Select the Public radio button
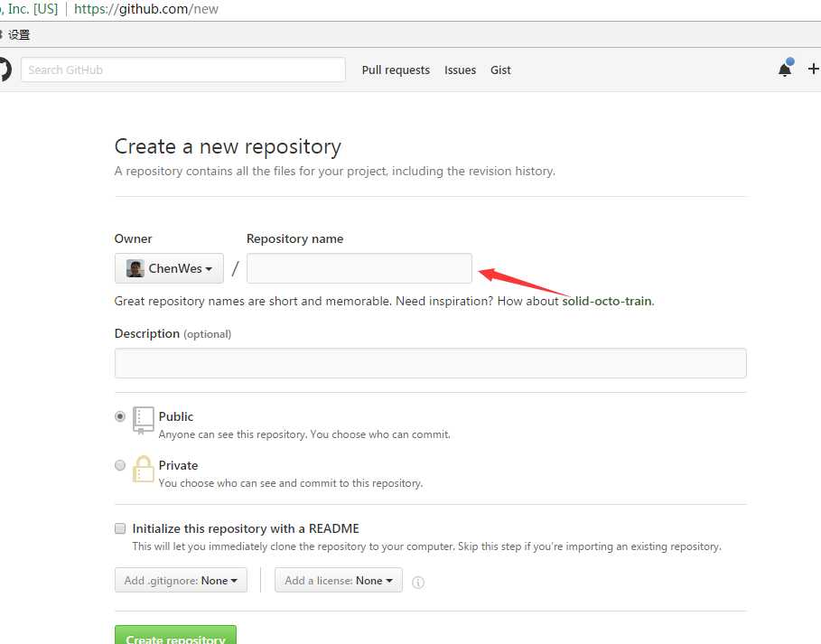The height and width of the screenshot is (644, 821). click(120, 416)
